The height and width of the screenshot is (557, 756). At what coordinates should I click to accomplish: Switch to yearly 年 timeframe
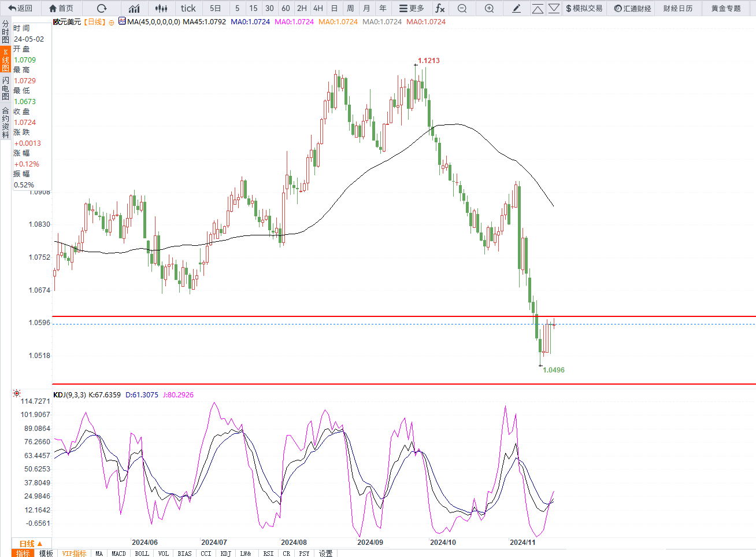pos(383,8)
